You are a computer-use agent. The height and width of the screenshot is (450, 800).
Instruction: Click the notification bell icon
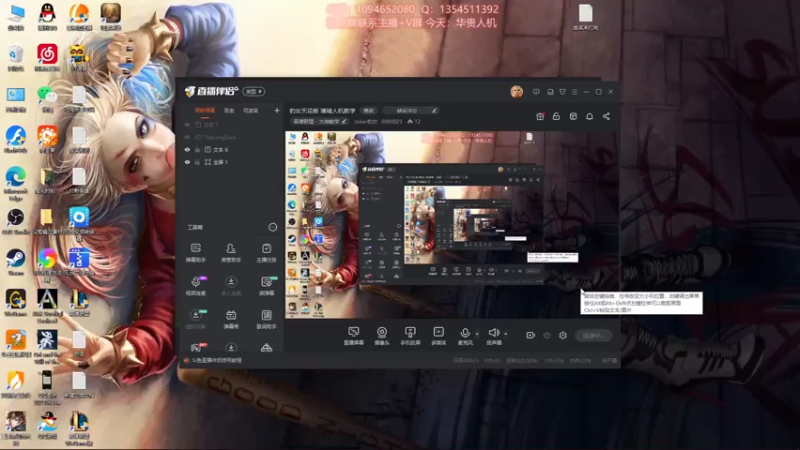pyautogui.click(x=589, y=116)
